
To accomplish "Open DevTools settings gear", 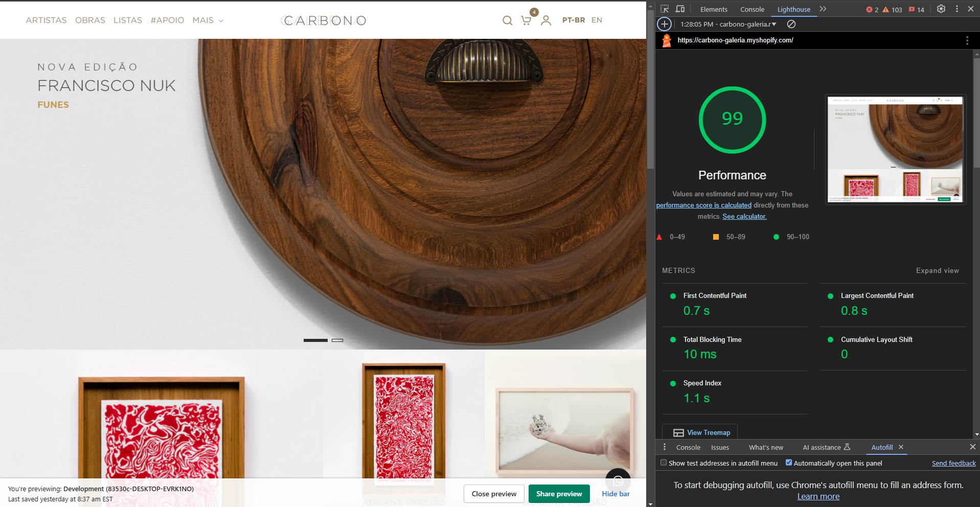I will (941, 9).
